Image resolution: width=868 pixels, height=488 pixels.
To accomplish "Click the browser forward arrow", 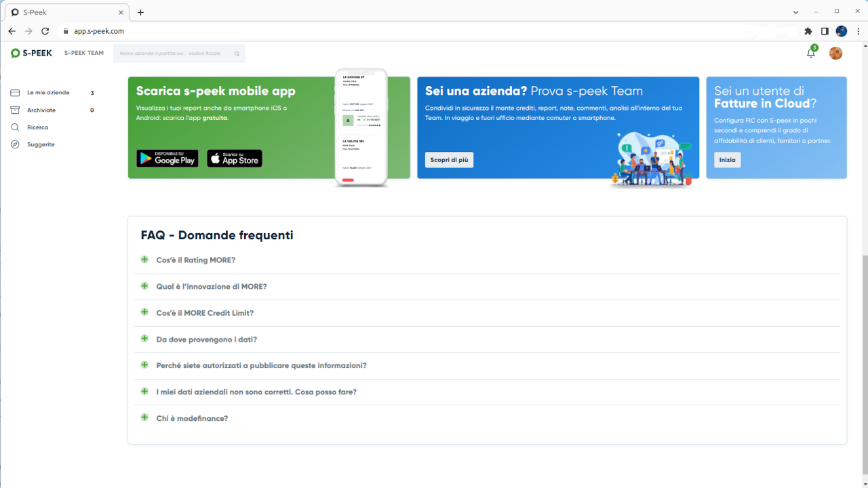I will pyautogui.click(x=28, y=31).
